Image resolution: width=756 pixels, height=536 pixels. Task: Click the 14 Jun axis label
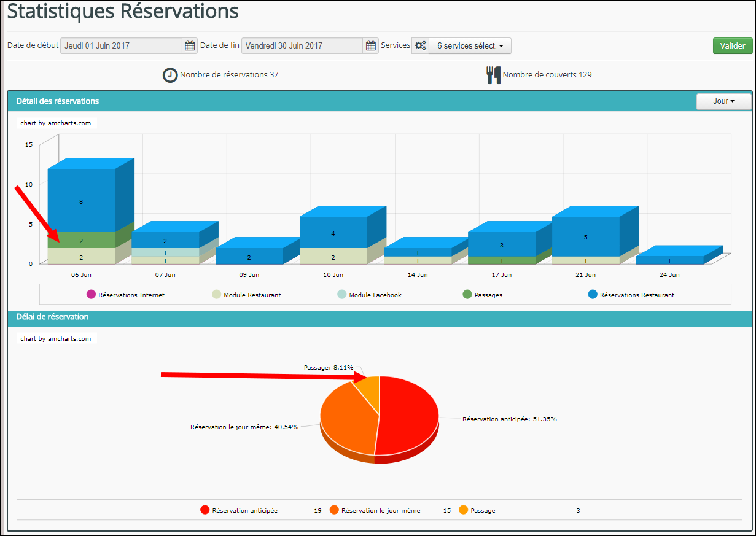(418, 275)
